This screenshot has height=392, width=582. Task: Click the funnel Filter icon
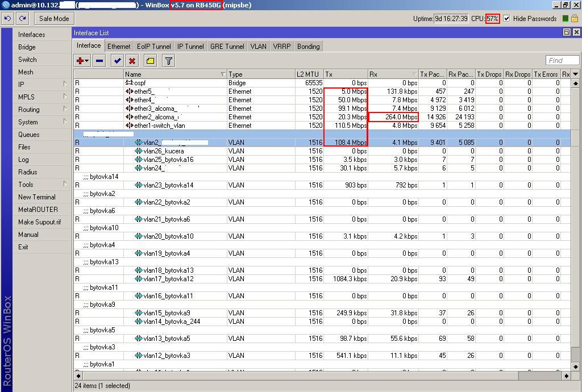168,61
